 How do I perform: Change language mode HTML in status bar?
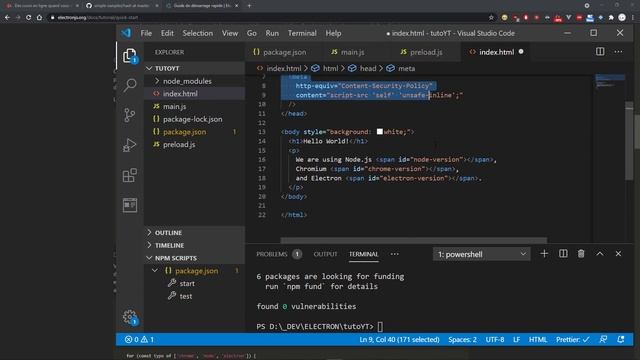point(538,340)
